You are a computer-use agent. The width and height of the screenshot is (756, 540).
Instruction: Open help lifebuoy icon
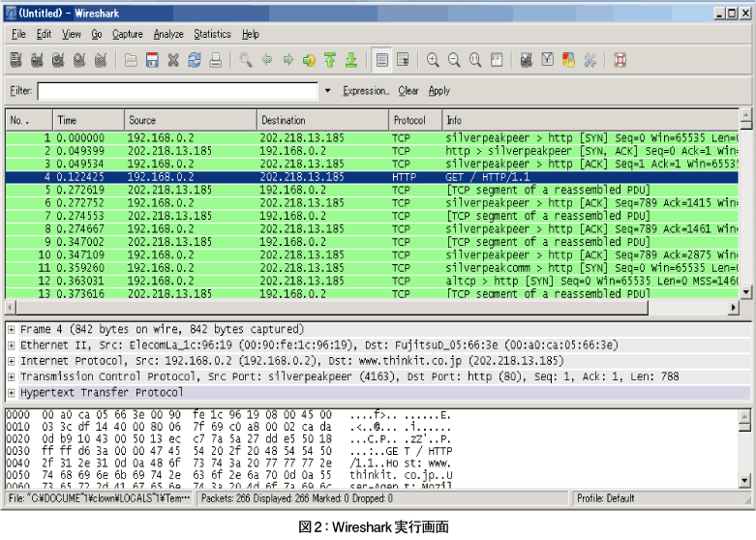620,60
